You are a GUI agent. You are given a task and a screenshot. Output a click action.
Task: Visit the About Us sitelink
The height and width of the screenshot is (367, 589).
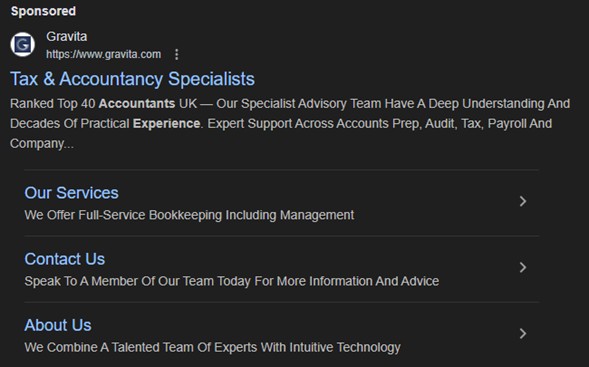click(x=58, y=325)
